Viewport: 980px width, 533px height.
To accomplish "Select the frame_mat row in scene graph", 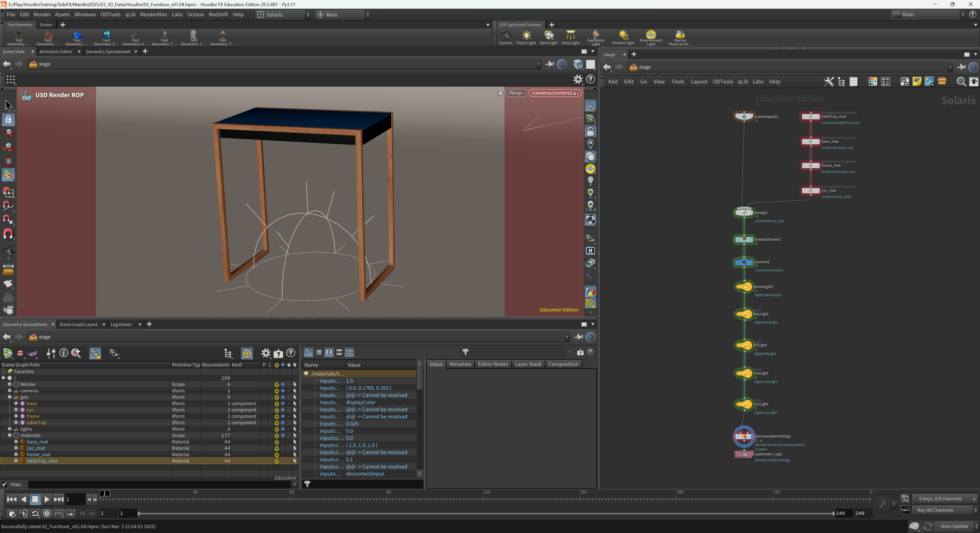I will [x=149, y=455].
